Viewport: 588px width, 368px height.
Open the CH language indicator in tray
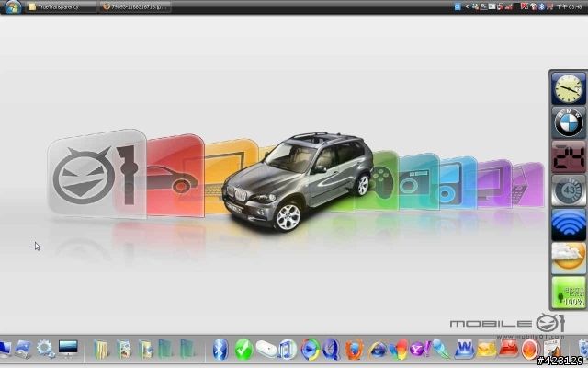(x=458, y=6)
